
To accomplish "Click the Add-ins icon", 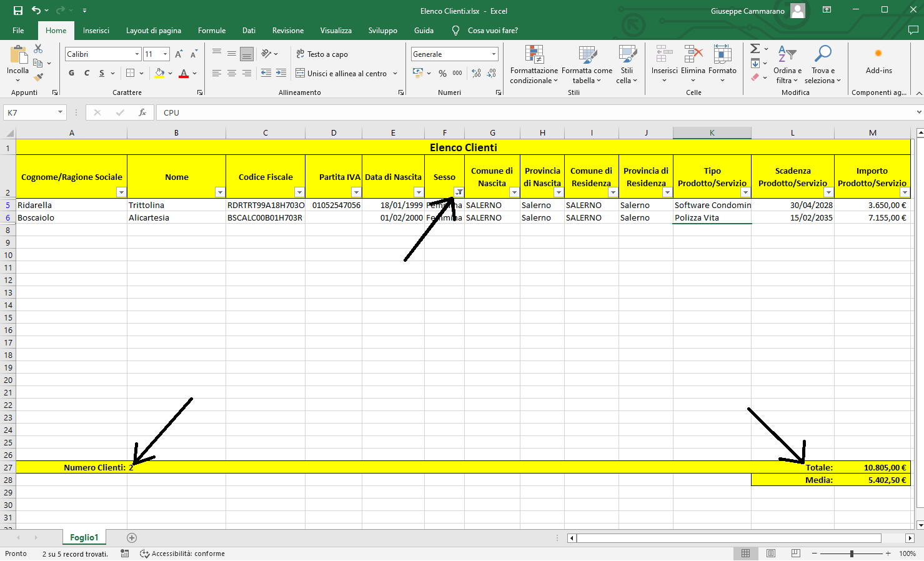I will [878, 54].
